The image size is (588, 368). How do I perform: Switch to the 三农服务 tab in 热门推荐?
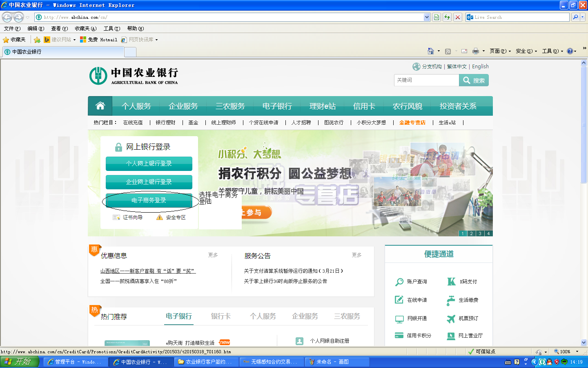[347, 316]
